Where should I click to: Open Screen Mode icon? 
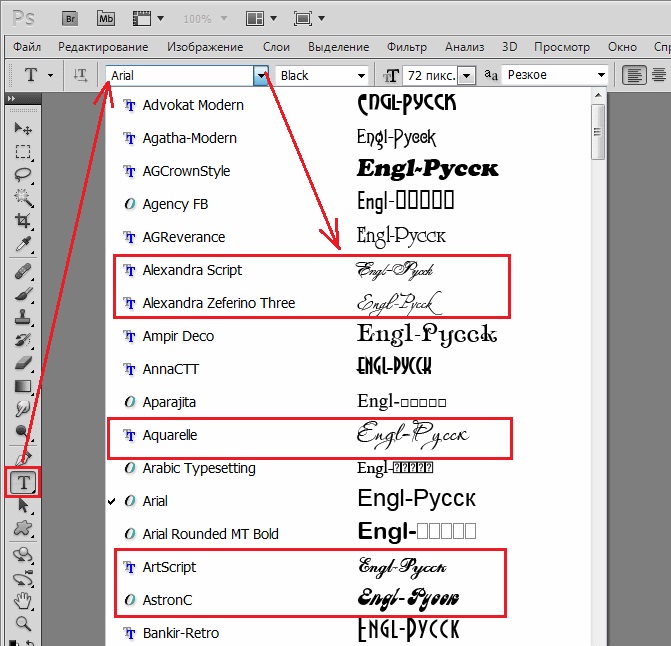pyautogui.click(x=302, y=19)
